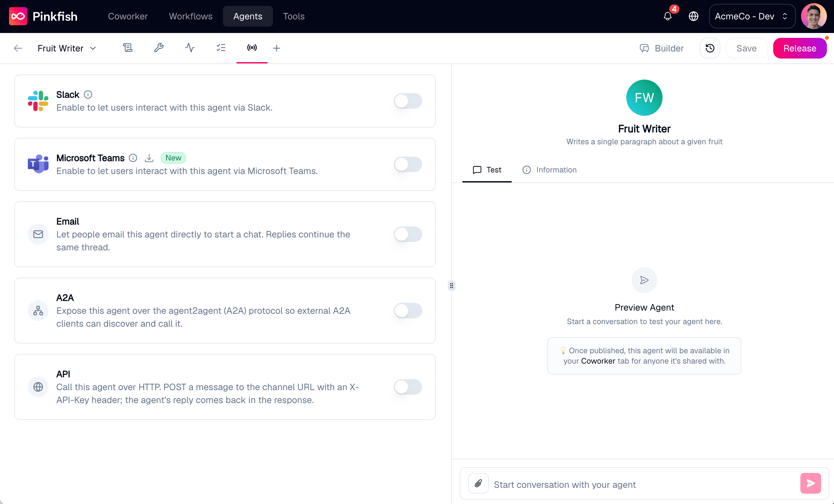Enable the Microsoft Teams toggle
Image resolution: width=834 pixels, height=504 pixels.
point(408,164)
